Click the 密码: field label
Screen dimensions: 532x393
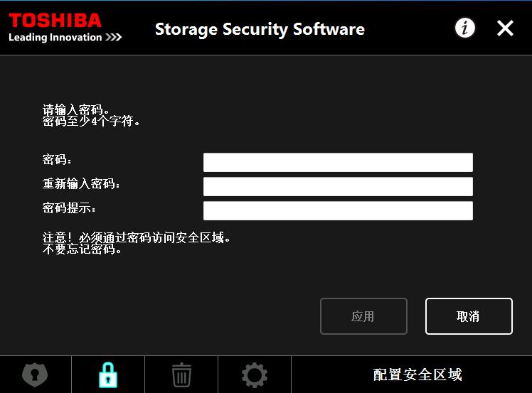click(x=58, y=160)
